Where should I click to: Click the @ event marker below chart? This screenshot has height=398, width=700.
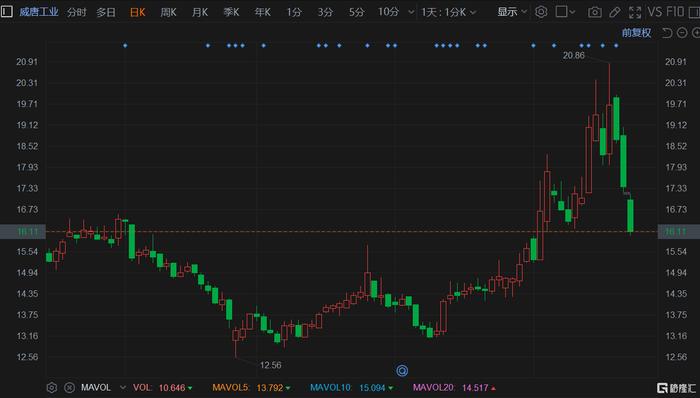pos(402,370)
